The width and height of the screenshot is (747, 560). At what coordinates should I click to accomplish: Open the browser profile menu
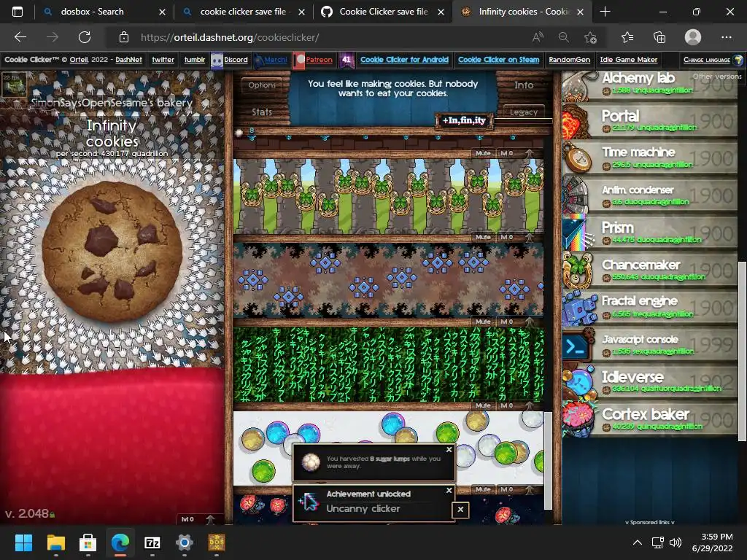pos(693,37)
